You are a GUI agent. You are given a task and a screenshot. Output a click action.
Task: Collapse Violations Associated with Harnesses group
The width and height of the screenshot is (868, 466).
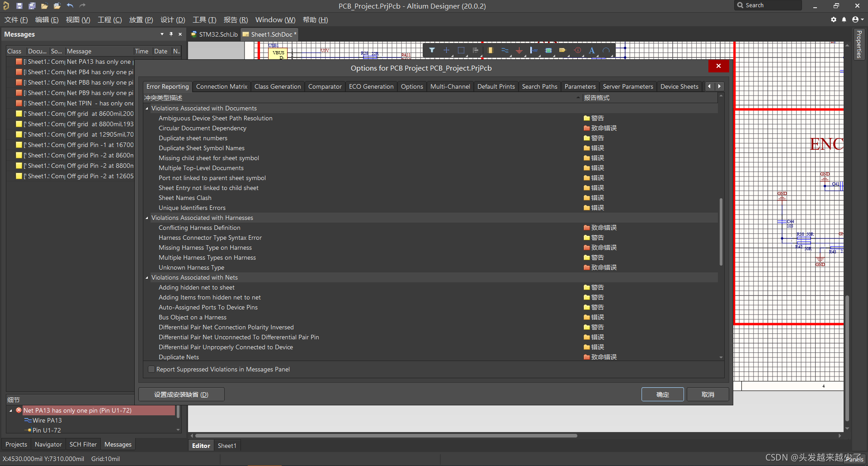click(x=147, y=218)
